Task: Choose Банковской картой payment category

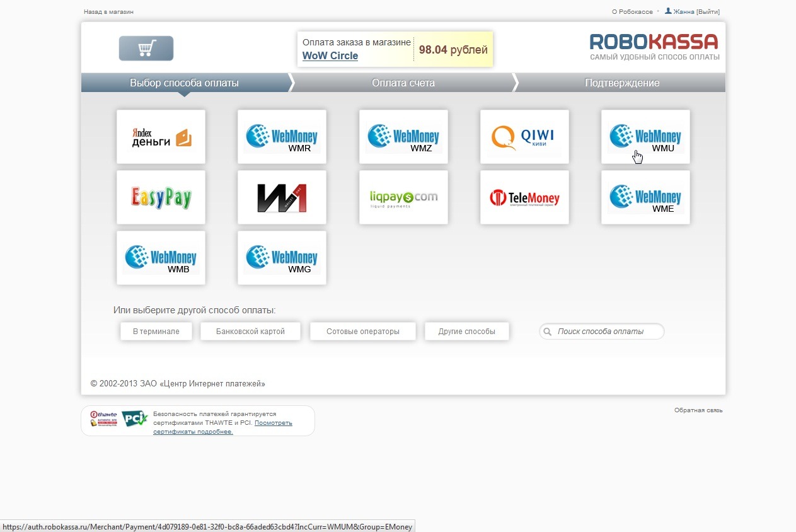Action: 250,332
